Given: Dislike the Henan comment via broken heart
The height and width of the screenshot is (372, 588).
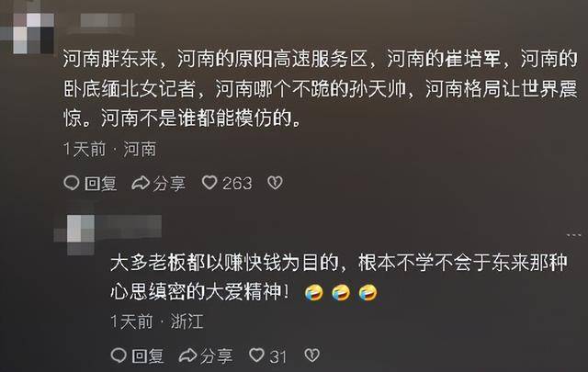Looking at the screenshot, I should click(x=275, y=183).
